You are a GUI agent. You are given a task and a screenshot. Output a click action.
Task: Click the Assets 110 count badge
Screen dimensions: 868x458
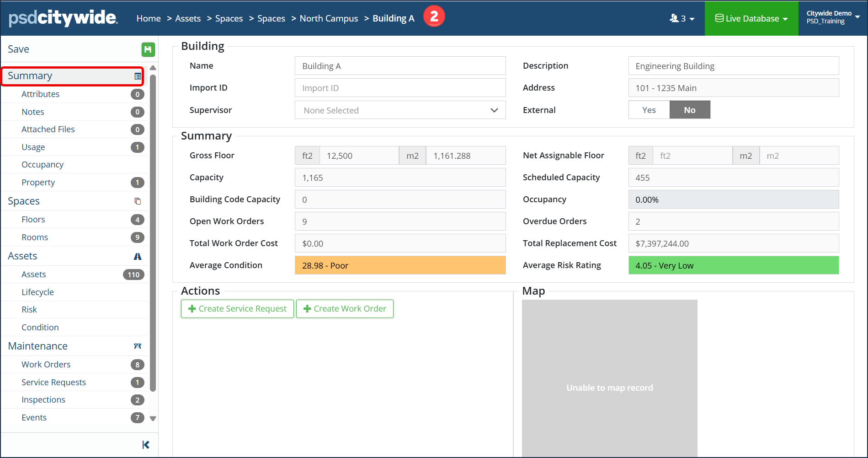133,275
